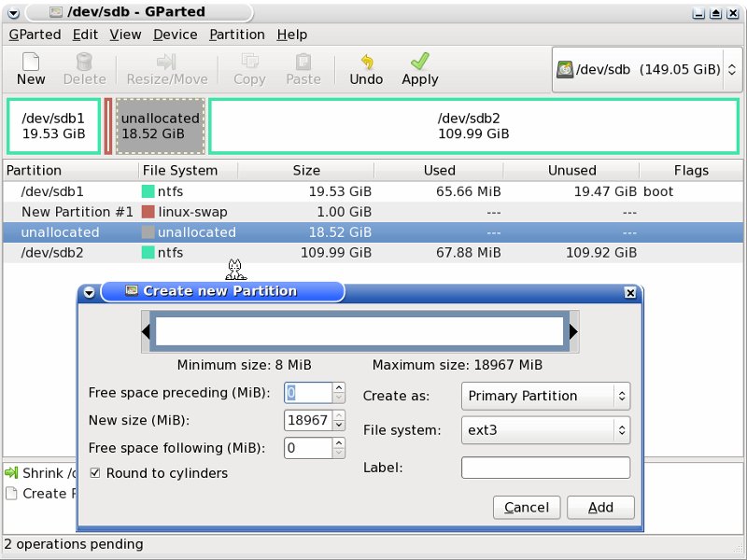Open the Create as Primary Partition dropdown
The width and height of the screenshot is (747, 560).
(x=545, y=396)
